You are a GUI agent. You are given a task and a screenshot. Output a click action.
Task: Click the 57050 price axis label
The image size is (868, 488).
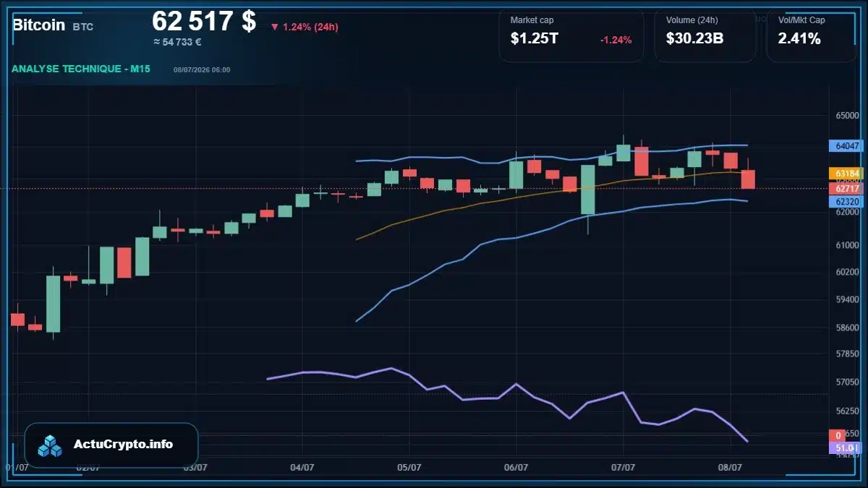pyautogui.click(x=847, y=382)
